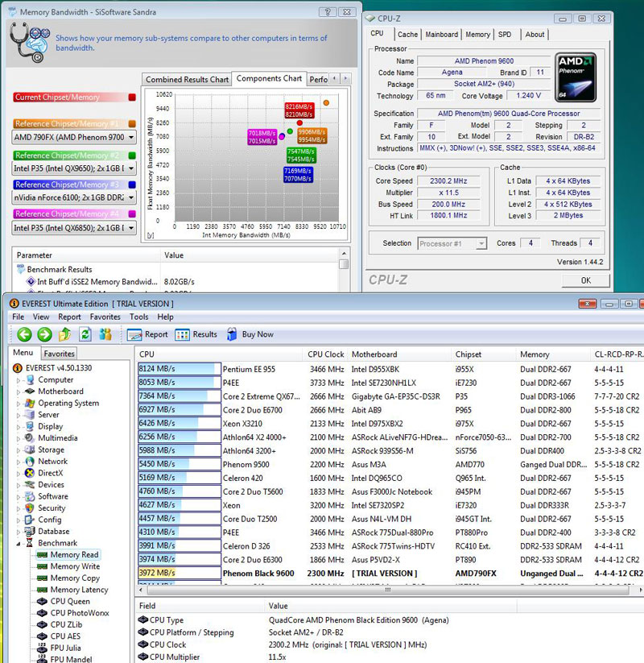The image size is (644, 663).
Task: Open the Favorites menu in EVEREST
Action: coord(105,317)
